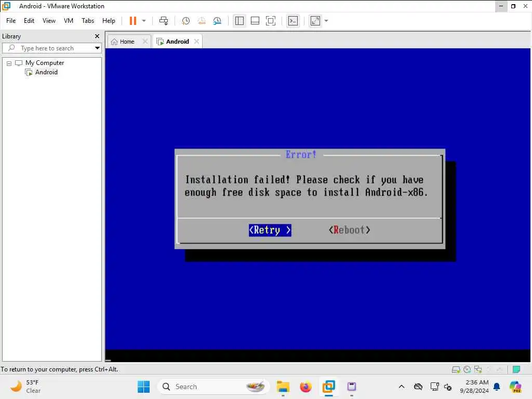Open Firefox from the taskbar
Viewport: 532px width, 399px height.
click(305, 387)
